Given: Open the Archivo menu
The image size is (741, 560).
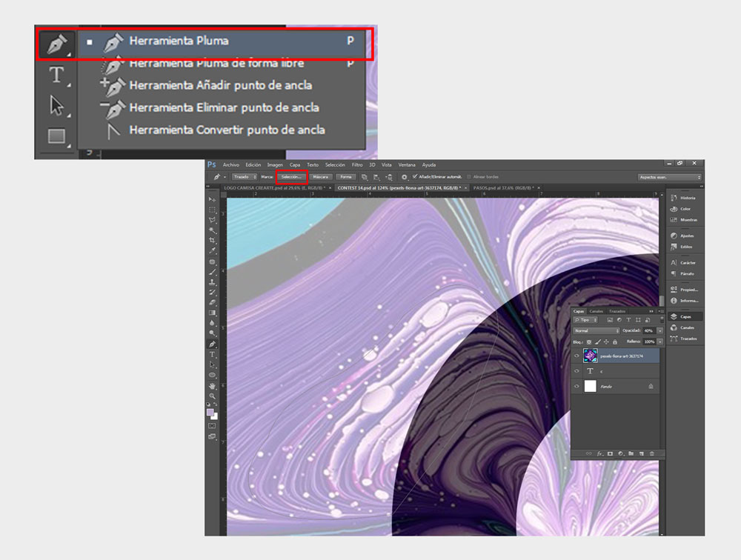Looking at the screenshot, I should [x=231, y=165].
